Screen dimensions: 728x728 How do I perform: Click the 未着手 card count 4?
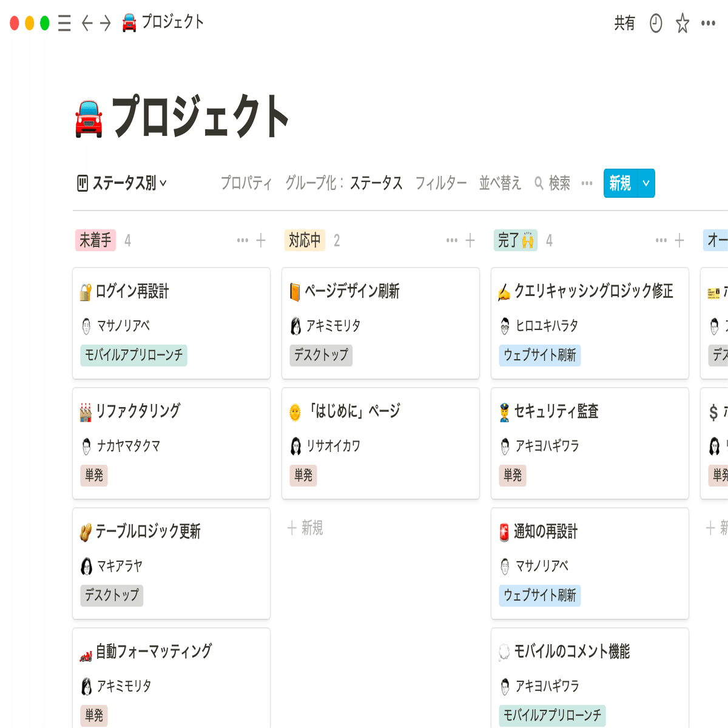pos(127,241)
